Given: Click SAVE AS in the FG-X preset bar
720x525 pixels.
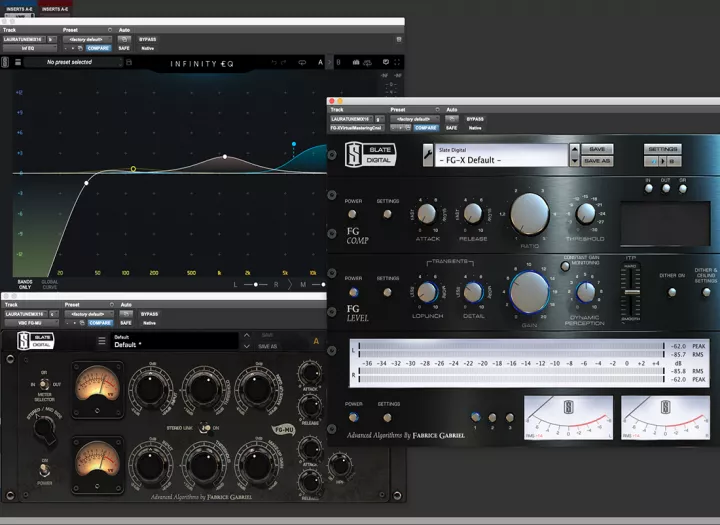Looking at the screenshot, I should 597,161.
